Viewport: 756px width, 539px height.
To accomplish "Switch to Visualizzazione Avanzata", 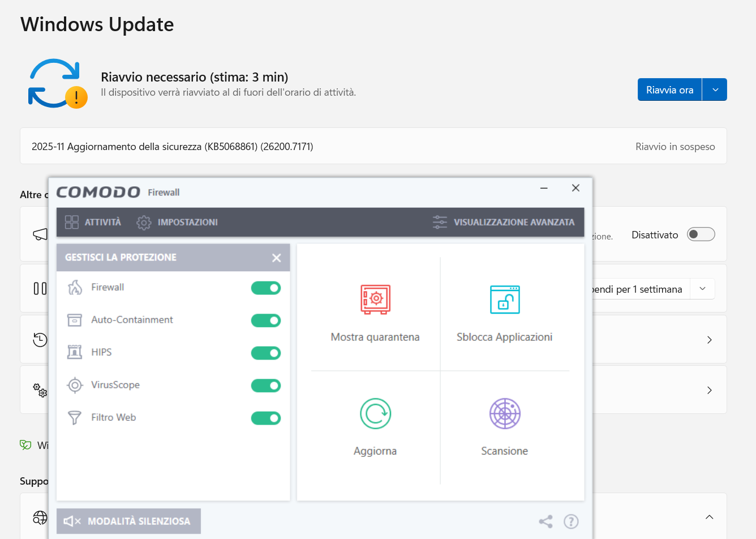I will pos(504,222).
